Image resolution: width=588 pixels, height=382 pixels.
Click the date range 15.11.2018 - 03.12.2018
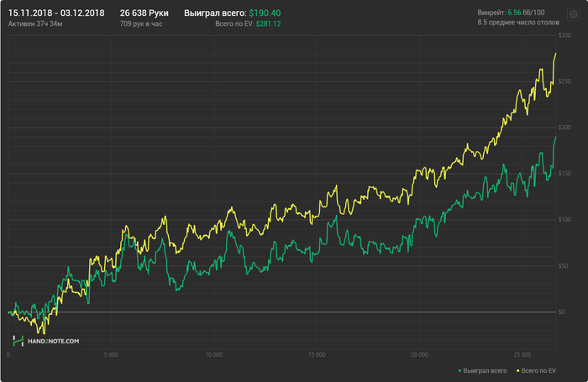click(56, 13)
